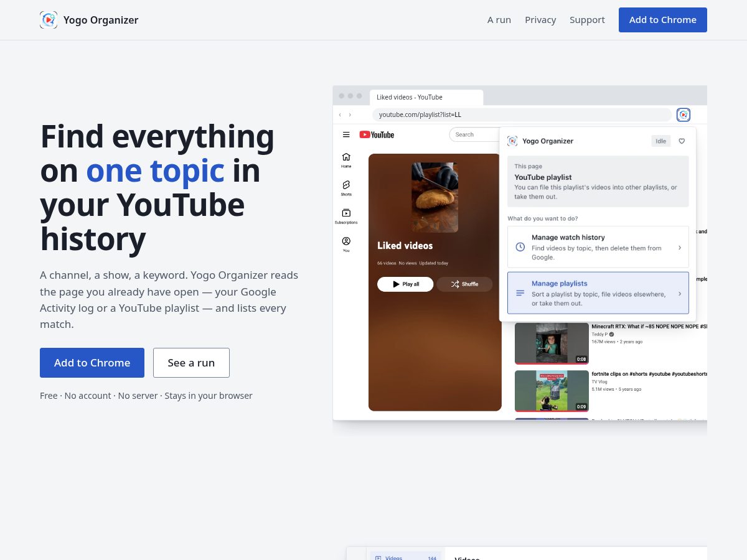747x560 pixels.
Task: Click the 'fortnite clips on #shorts' video title
Action: [x=649, y=374]
